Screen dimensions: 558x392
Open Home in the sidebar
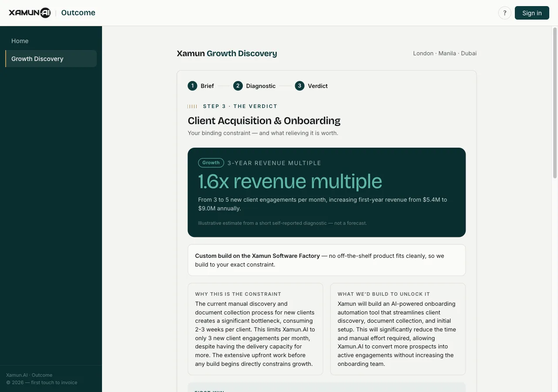tap(51, 41)
